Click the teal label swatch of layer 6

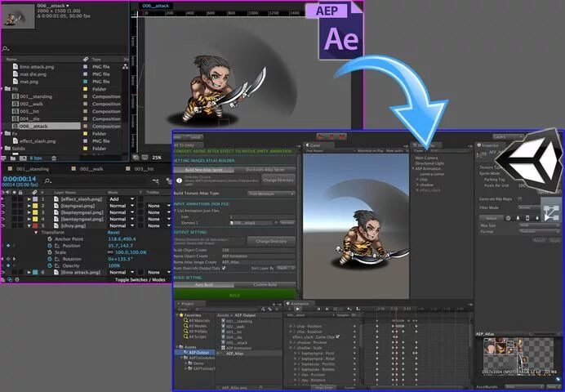[x=35, y=273]
